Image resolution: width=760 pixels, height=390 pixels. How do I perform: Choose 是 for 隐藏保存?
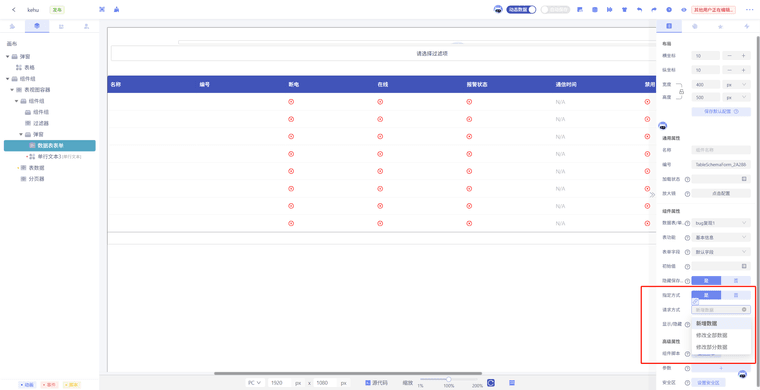pos(706,281)
